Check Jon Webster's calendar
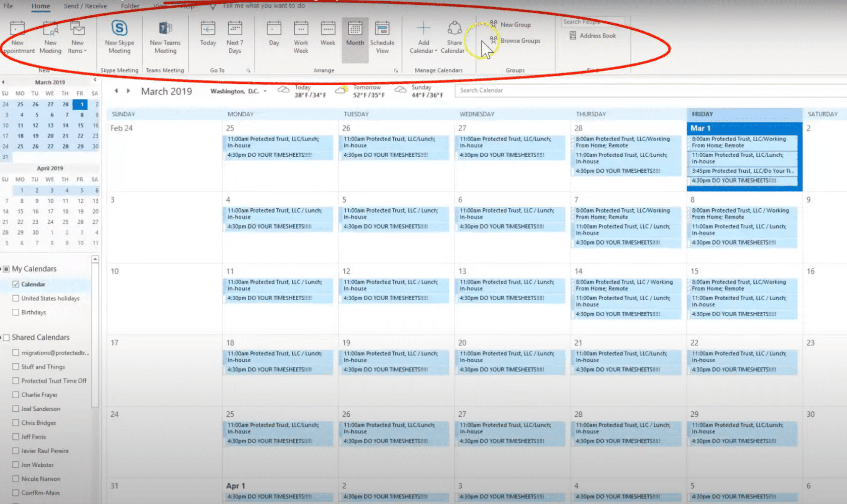Screen dimensions: 847x504 tap(16, 465)
